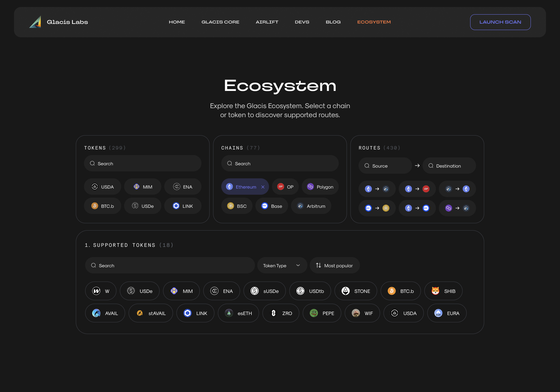
Task: Click the Glacis Labs logo icon
Action: (x=35, y=22)
